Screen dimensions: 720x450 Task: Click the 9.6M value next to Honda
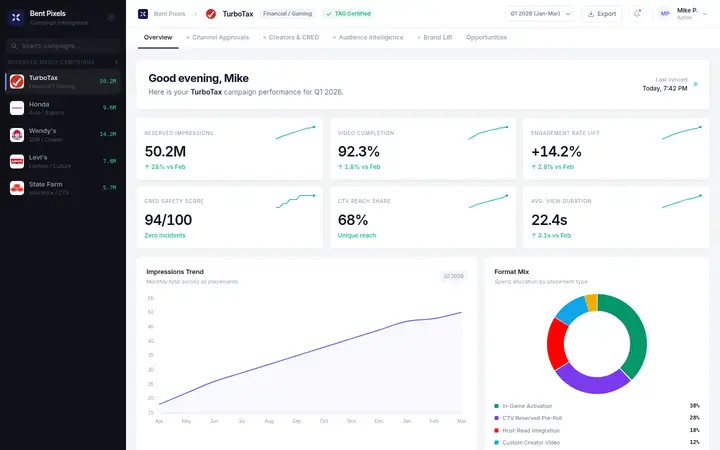109,108
